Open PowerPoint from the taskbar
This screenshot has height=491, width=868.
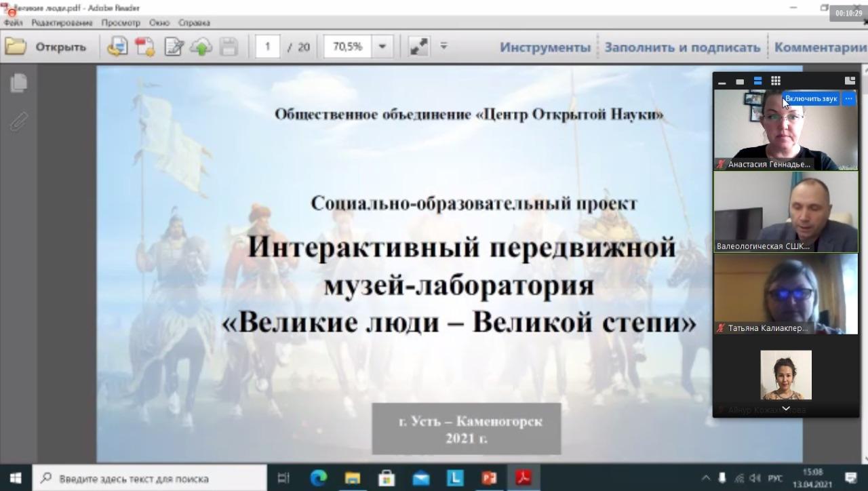point(489,478)
